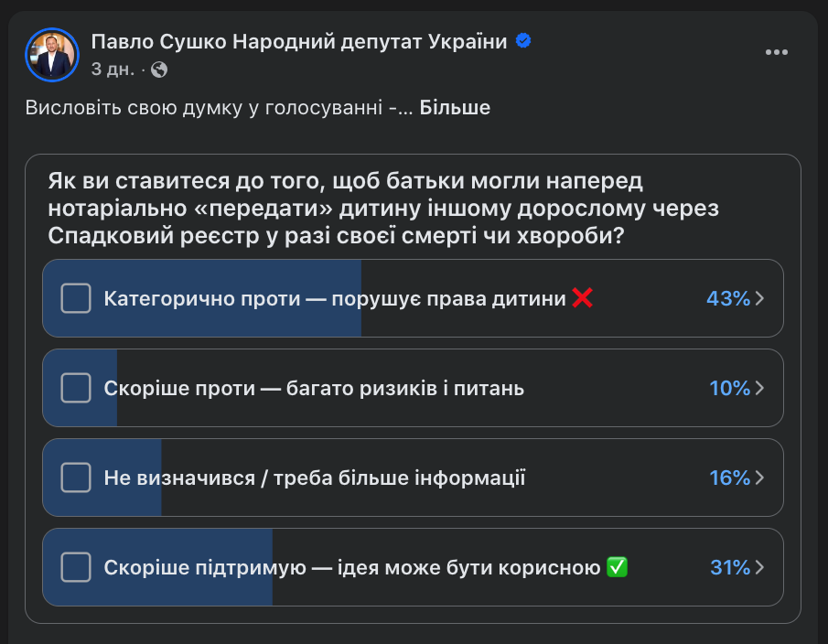
Task: Select the 'Скоріше підтримую' poll checkbox
Action: (x=75, y=567)
